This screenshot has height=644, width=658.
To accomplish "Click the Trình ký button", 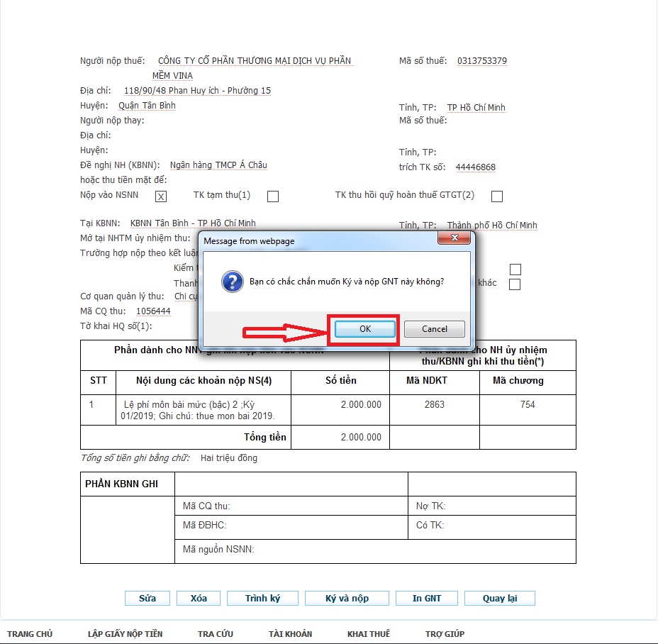I will click(x=262, y=598).
